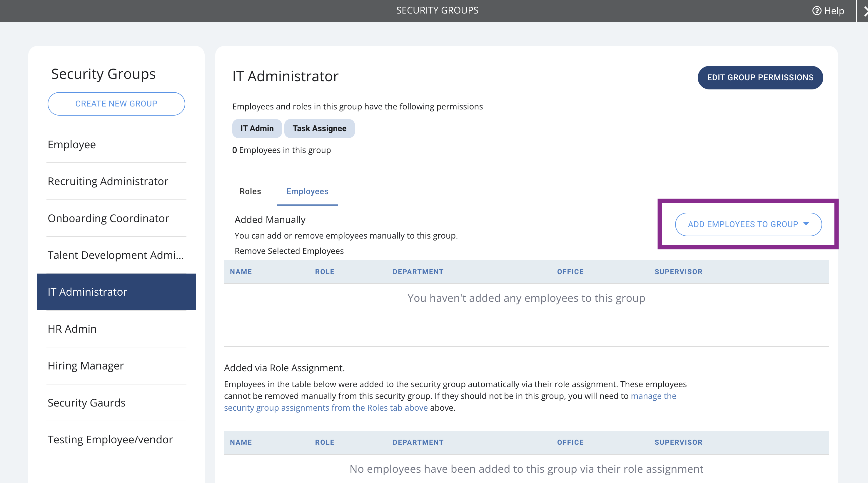Viewport: 868px width, 483px height.
Task: Click '0 Employees in this group' text
Action: pyautogui.click(x=281, y=150)
